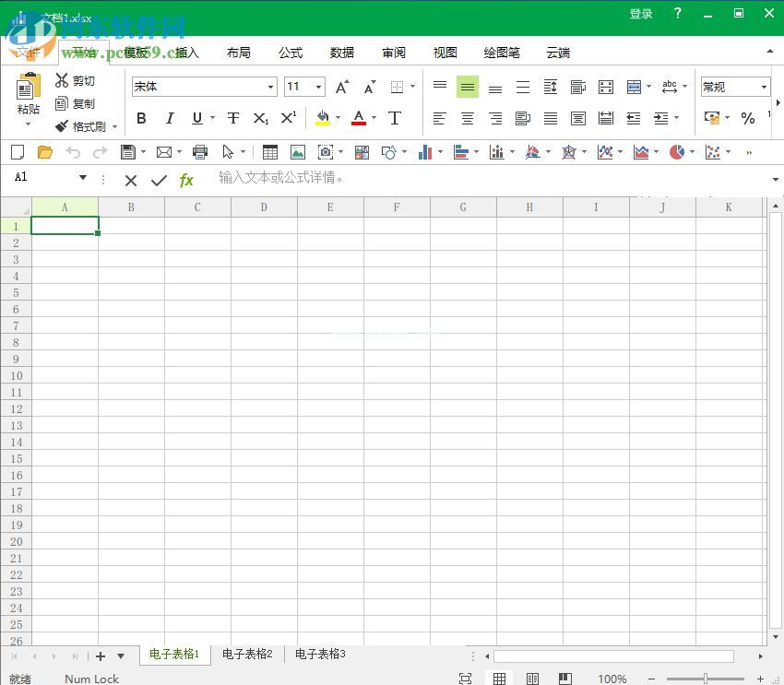This screenshot has width=784, height=685.
Task: Switch to the 插入 ribbon tab
Action: tap(184, 53)
